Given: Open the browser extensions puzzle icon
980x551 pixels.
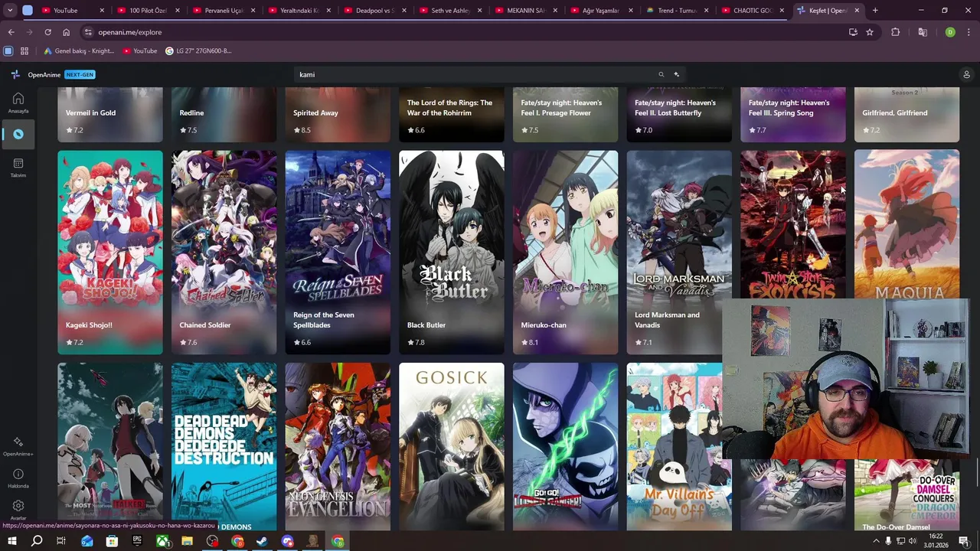Looking at the screenshot, I should pos(895,32).
